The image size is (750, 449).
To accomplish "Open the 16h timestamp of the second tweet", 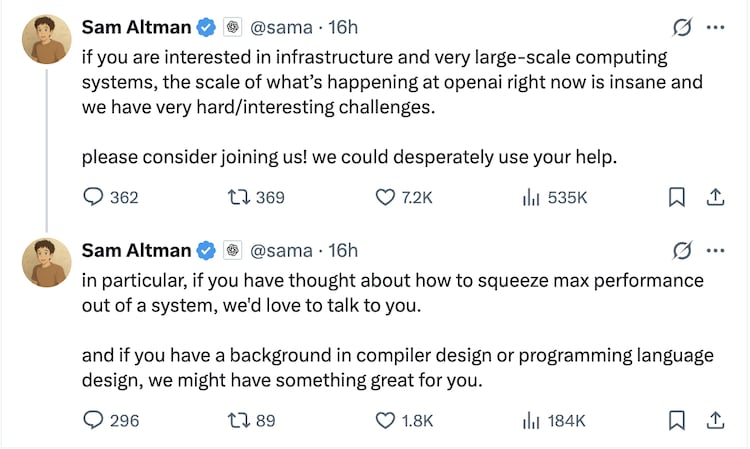I will point(343,250).
